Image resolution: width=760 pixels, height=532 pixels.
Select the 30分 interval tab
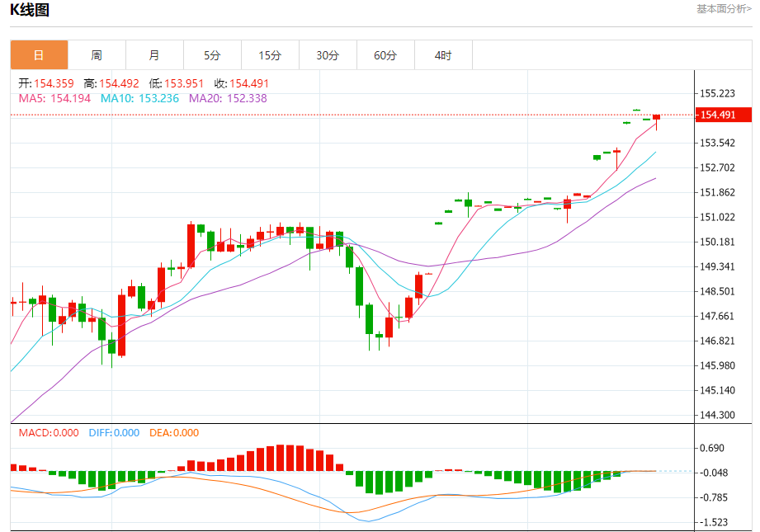click(x=328, y=55)
